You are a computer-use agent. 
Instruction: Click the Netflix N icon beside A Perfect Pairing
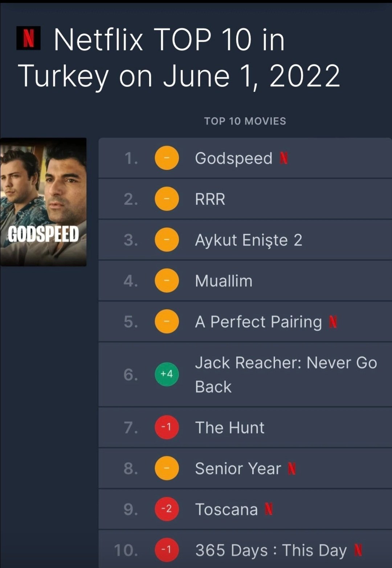(x=333, y=322)
